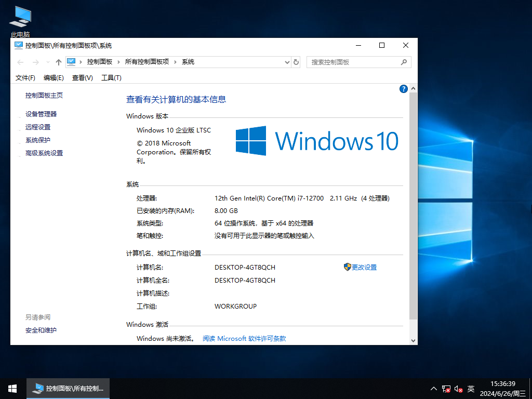
Task: Open 设备管理器 from the sidebar
Action: click(41, 114)
